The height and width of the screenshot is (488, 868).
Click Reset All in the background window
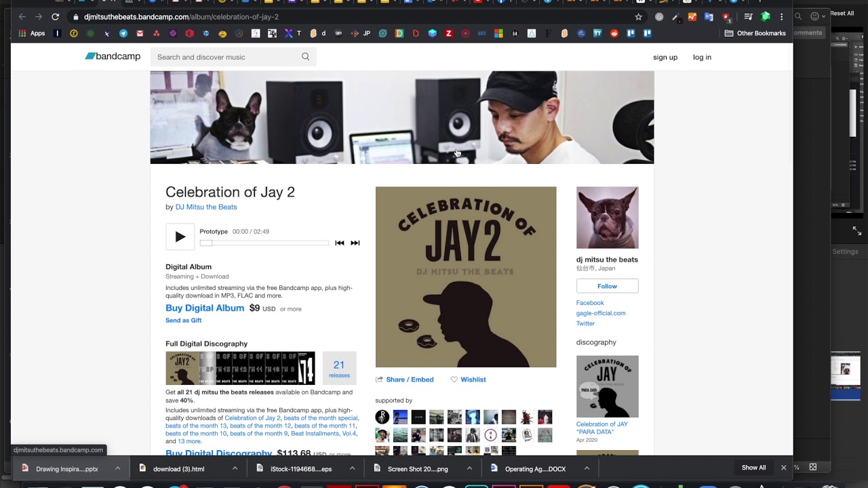pos(842,14)
